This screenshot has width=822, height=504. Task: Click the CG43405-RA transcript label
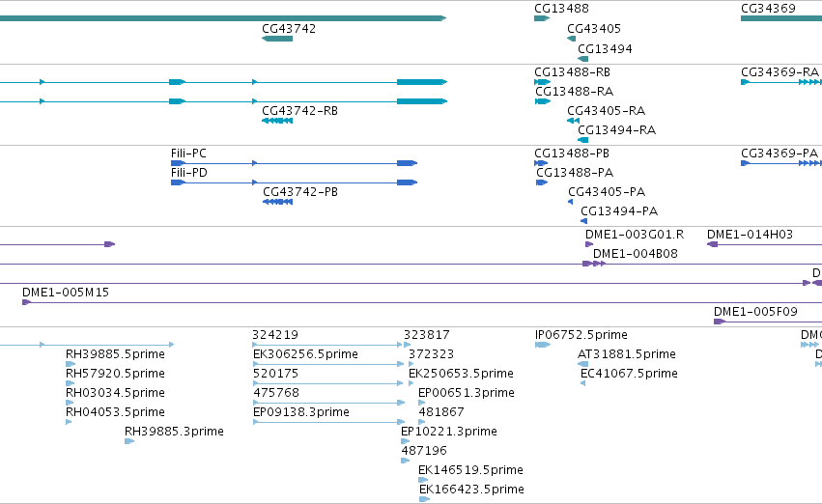(x=606, y=111)
